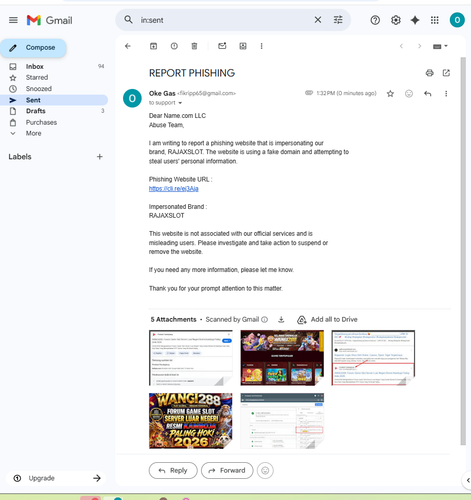Screen dimensions: 471x500
Task: Reply using the header arrow icon
Action: pos(428,94)
